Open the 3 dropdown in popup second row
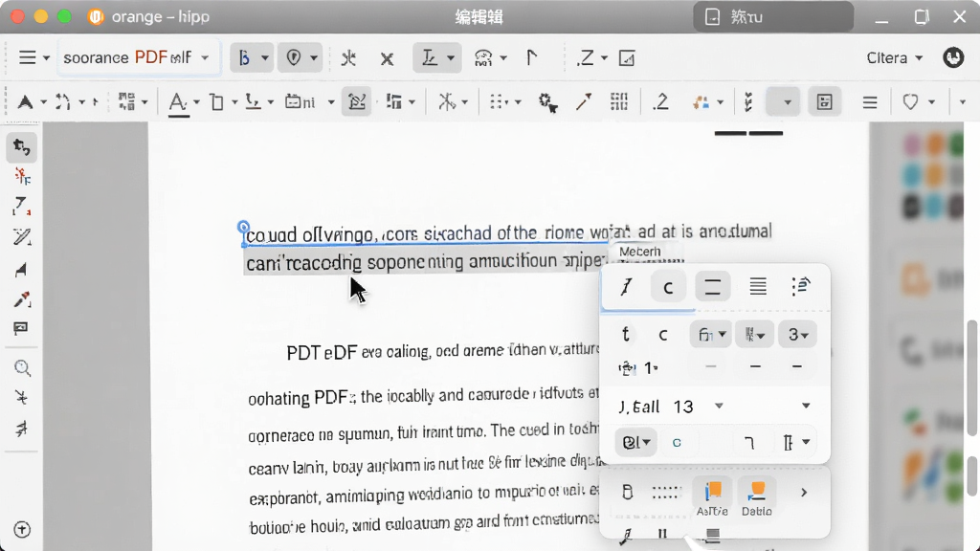980x551 pixels. pyautogui.click(x=797, y=335)
